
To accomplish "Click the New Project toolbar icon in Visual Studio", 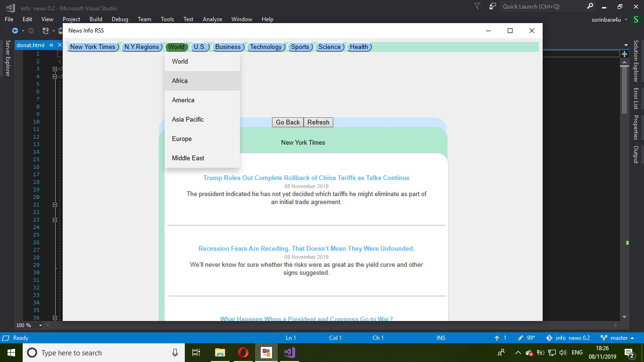I will pyautogui.click(x=46, y=31).
